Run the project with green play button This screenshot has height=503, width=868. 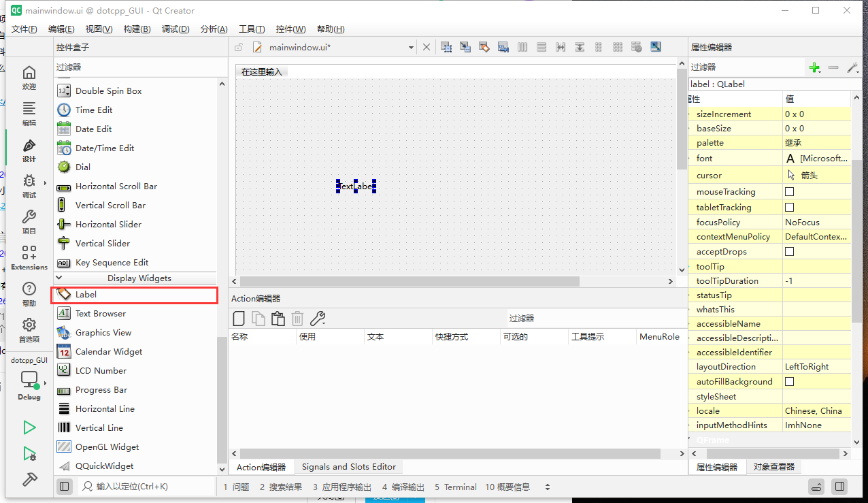click(29, 427)
